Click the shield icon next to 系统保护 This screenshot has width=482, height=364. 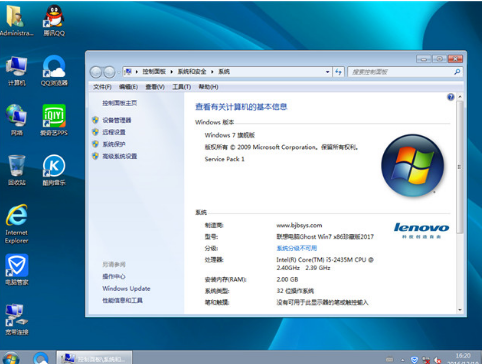[x=95, y=144]
